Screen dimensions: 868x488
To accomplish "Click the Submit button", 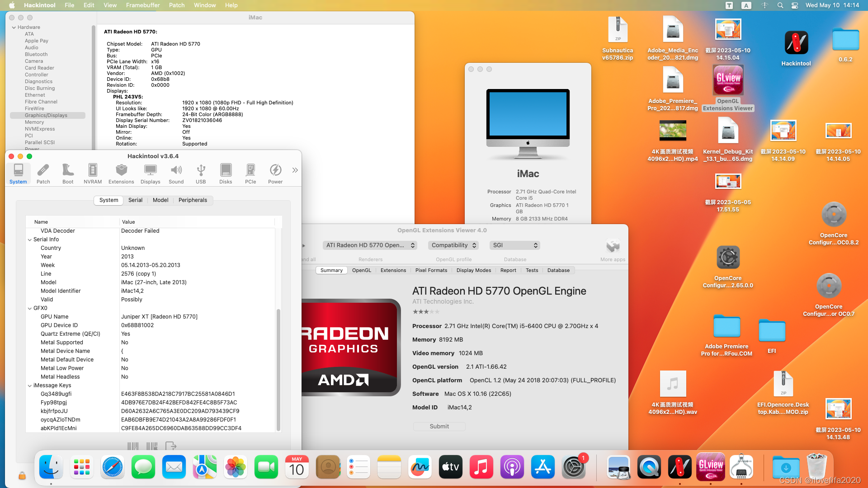I will pyautogui.click(x=439, y=427).
